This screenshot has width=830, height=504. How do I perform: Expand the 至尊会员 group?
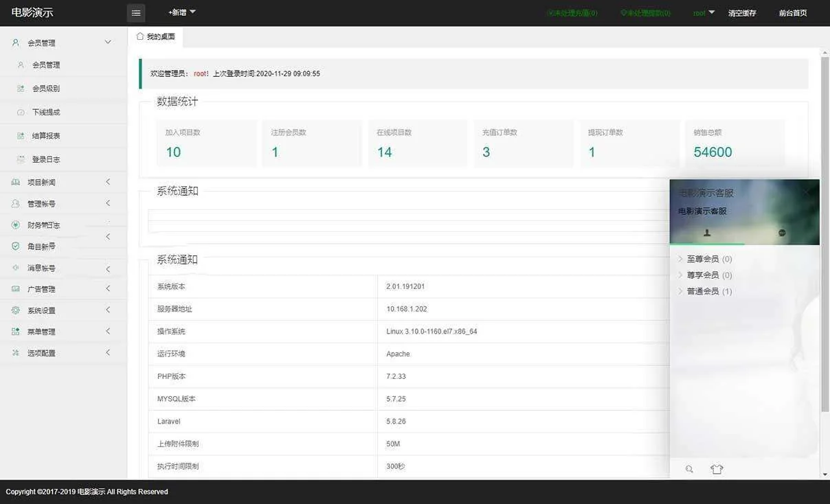pos(703,259)
